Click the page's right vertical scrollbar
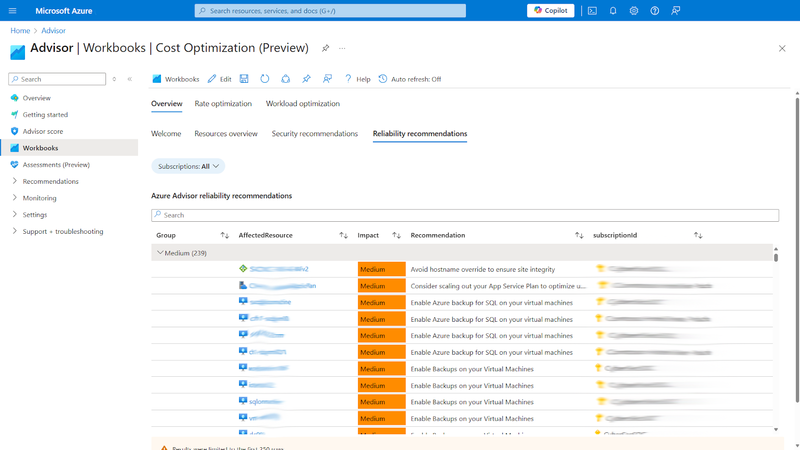Viewport: 800px width, 450px height. (x=797, y=250)
